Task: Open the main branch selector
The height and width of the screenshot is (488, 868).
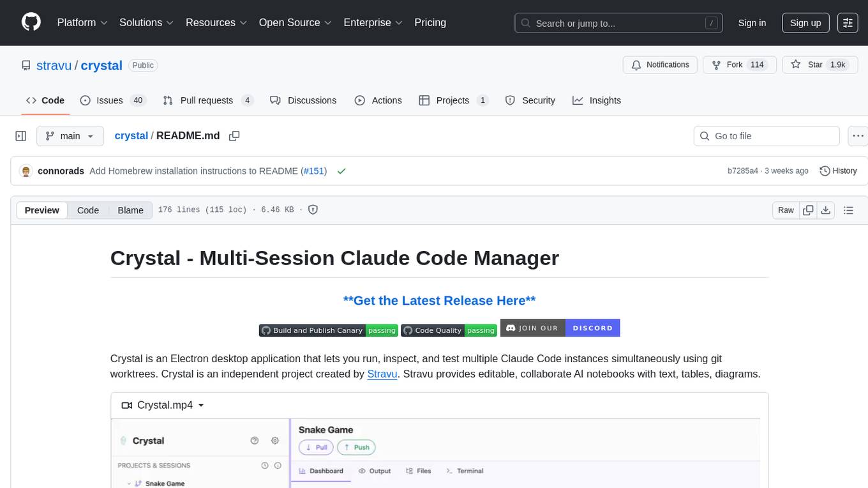Action: 70,136
